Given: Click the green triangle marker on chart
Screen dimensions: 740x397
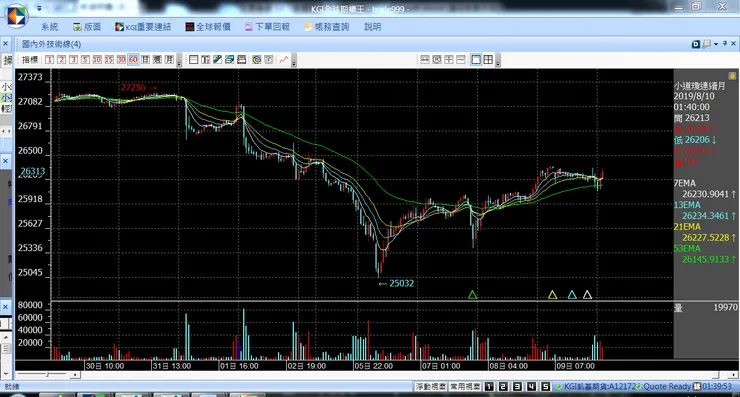Looking at the screenshot, I should click(472, 295).
